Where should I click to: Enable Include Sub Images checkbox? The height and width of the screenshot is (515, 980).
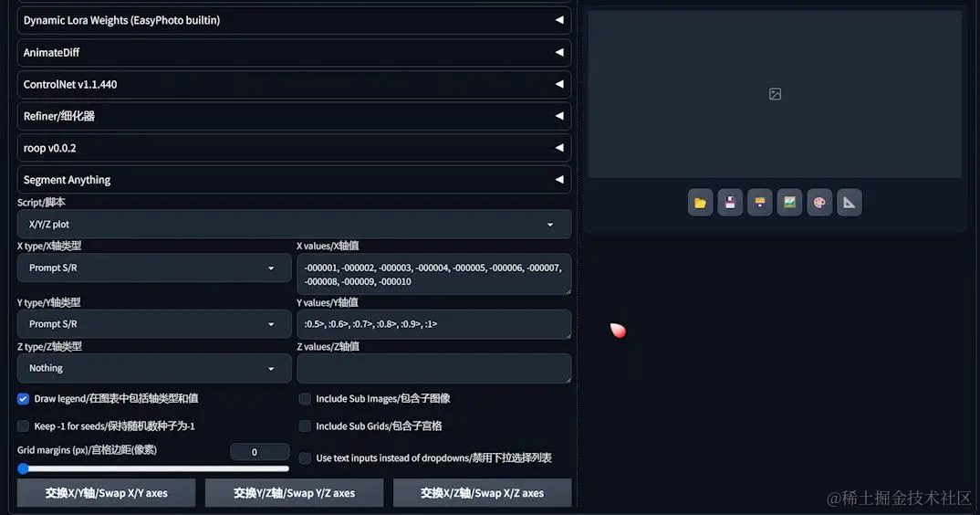click(x=305, y=399)
